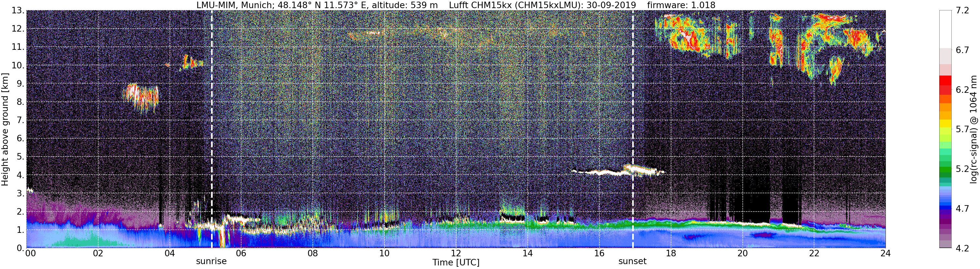
Task: Click the white top segment of the colorbar
Action: [945, 29]
